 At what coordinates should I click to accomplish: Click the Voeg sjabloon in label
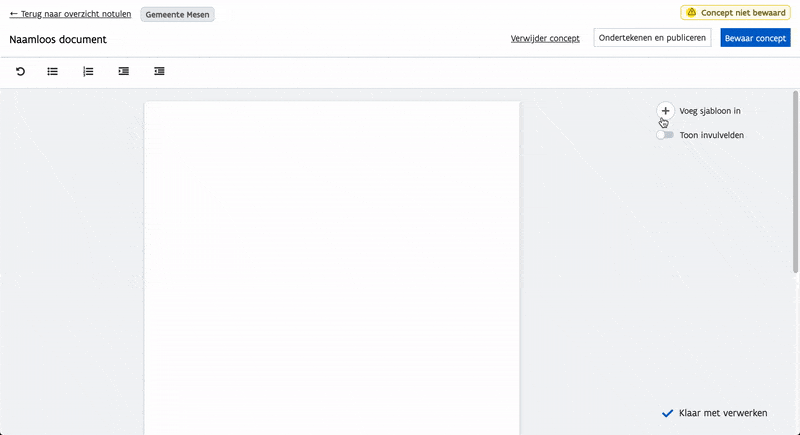pyautogui.click(x=709, y=111)
